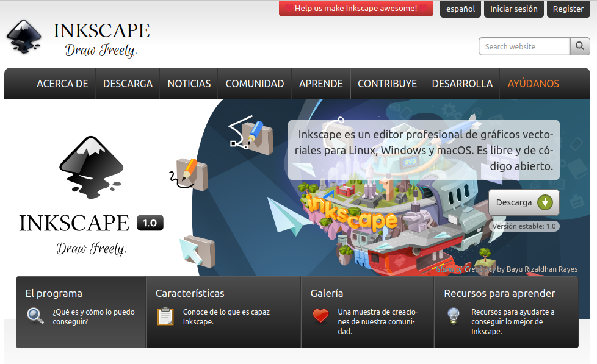The width and height of the screenshot is (597, 364).
Task: Click 'Conoce de lo que es capaz Inkscape.' text
Action: coord(226,316)
